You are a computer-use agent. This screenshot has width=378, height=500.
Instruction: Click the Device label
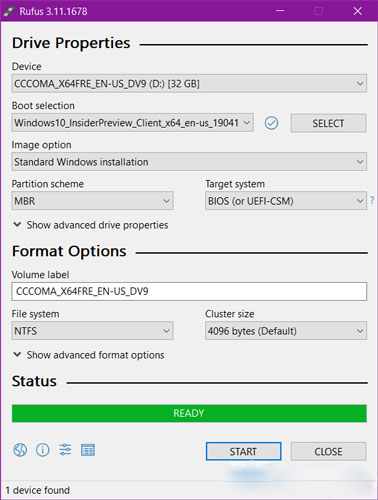(27, 66)
